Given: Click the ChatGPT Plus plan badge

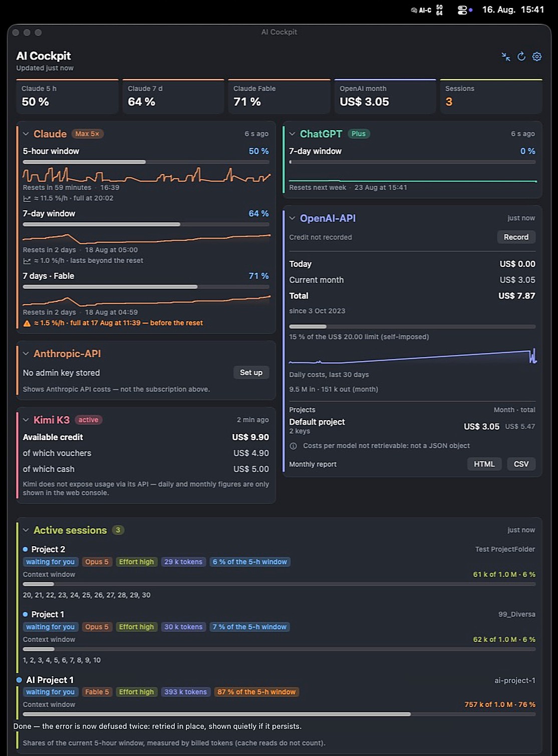Looking at the screenshot, I should pyautogui.click(x=358, y=134).
